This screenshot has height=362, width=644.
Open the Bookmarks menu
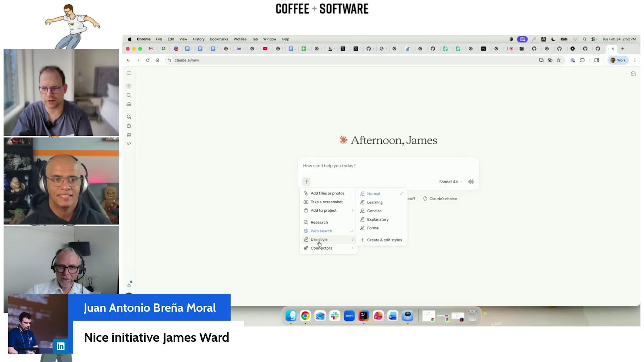click(219, 39)
